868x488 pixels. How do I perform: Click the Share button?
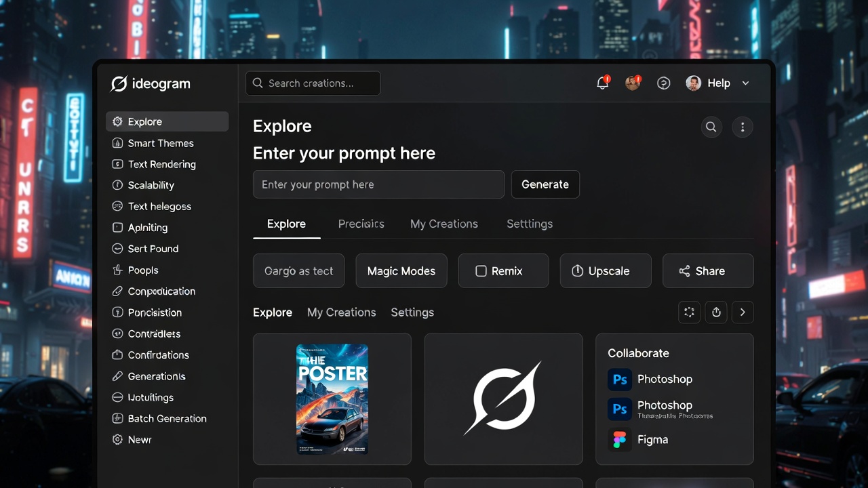coord(707,271)
